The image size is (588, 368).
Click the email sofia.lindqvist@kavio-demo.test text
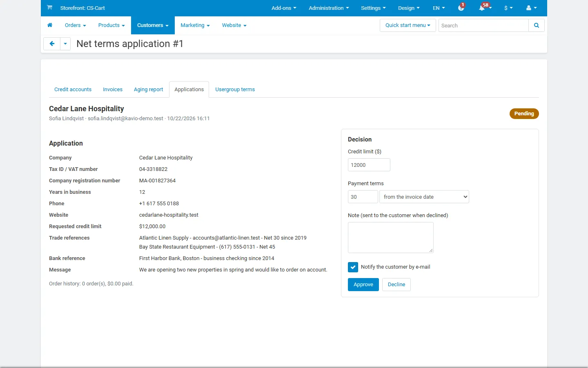click(x=125, y=119)
